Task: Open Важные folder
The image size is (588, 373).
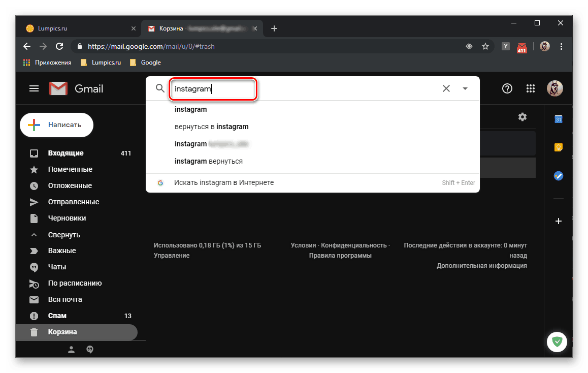Action: tap(77, 251)
